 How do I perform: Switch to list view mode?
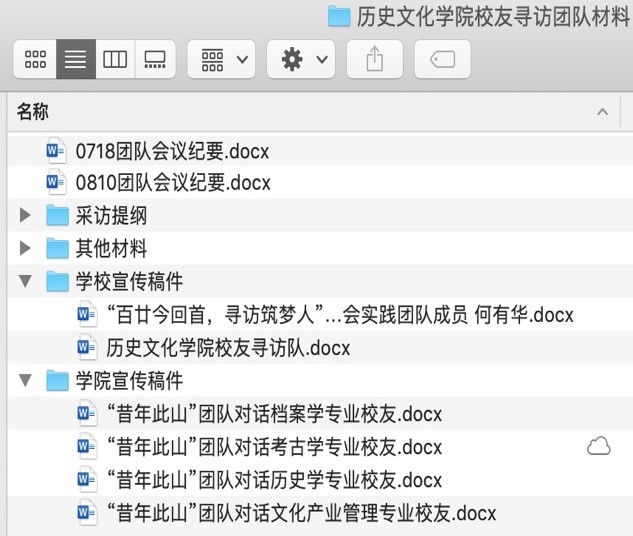[x=75, y=60]
